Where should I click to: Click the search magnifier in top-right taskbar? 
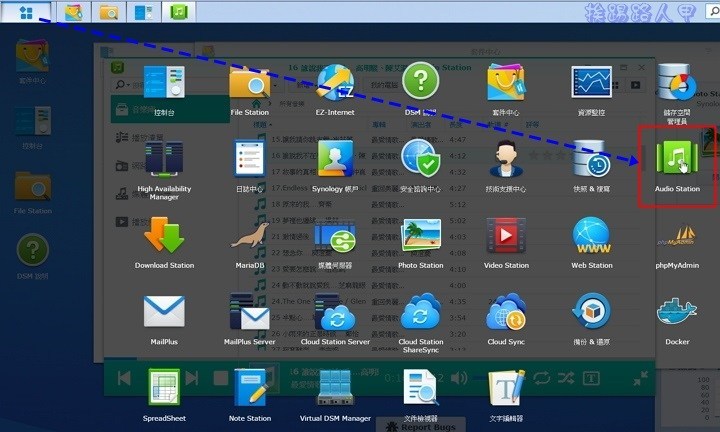[x=713, y=12]
